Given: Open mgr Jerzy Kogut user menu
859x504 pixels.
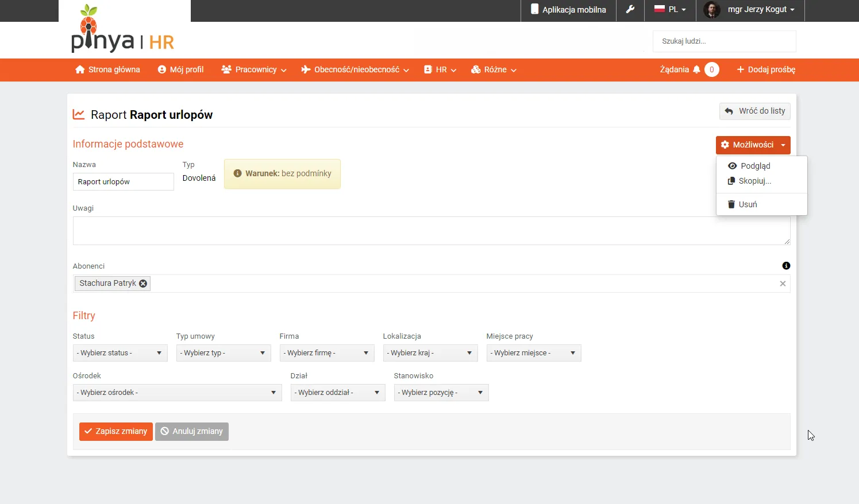Looking at the screenshot, I should (761, 10).
